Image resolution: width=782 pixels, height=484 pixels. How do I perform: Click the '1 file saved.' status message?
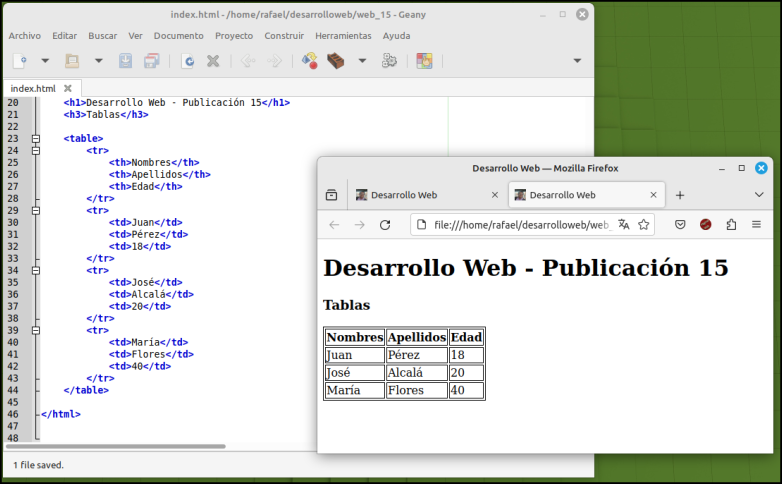tap(38, 465)
